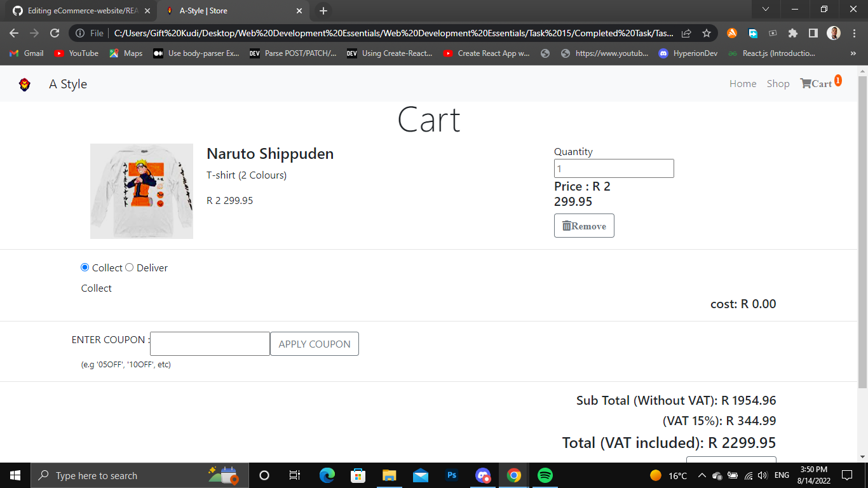The image size is (868, 488).
Task: Remove Naruto Shippuden from the cart
Action: click(584, 226)
